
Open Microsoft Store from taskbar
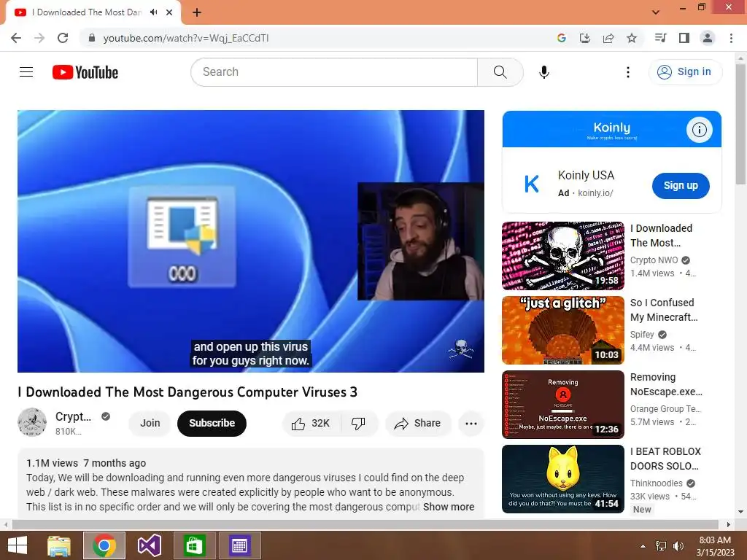(193, 545)
